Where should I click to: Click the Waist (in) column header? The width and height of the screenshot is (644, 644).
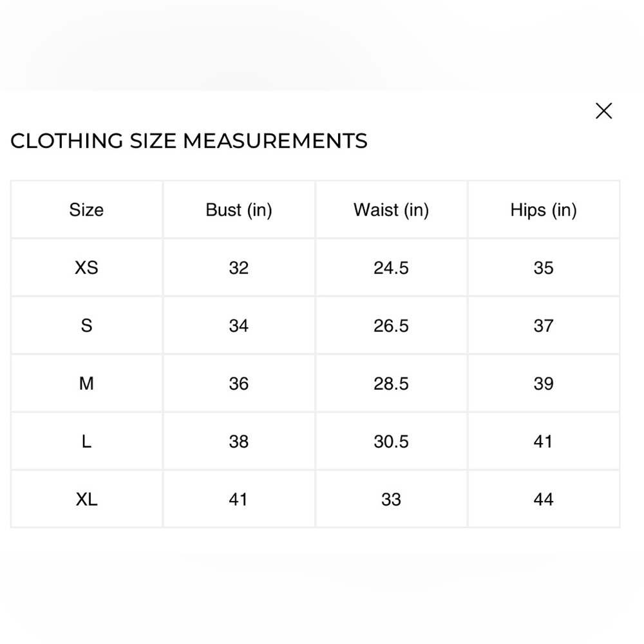point(391,211)
